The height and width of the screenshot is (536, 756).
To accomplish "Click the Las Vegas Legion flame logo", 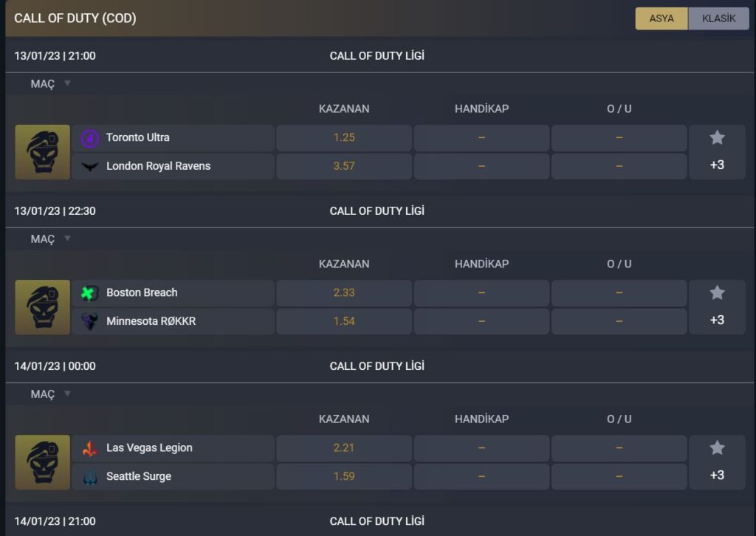I will coord(89,447).
